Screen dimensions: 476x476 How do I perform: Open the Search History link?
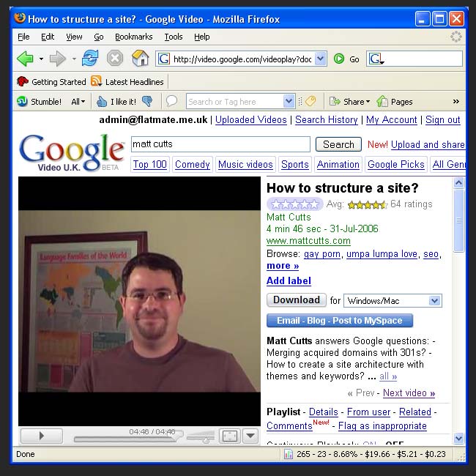(x=327, y=119)
